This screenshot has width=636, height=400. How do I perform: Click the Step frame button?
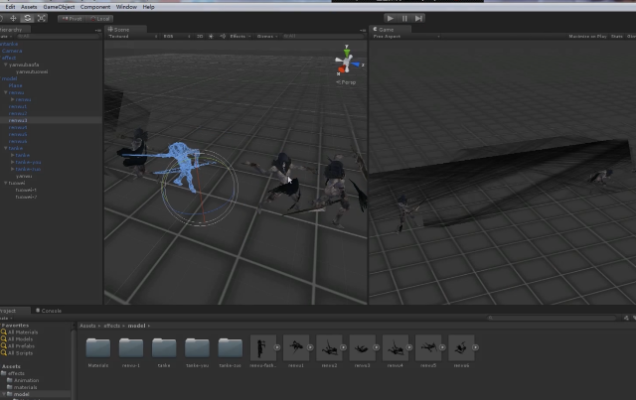coord(418,18)
